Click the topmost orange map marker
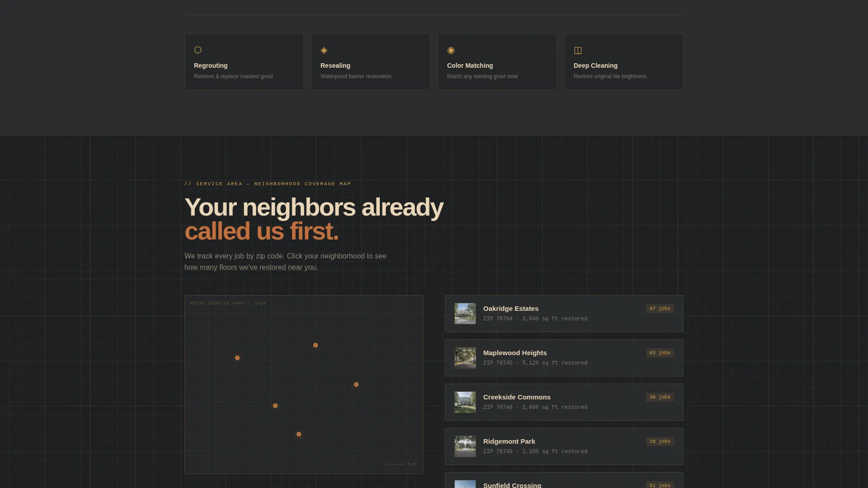 [316, 345]
